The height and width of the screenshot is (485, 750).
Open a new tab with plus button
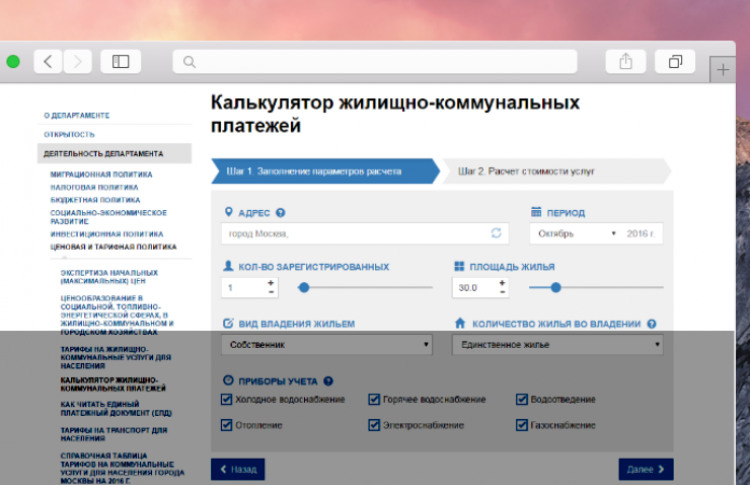(723, 70)
